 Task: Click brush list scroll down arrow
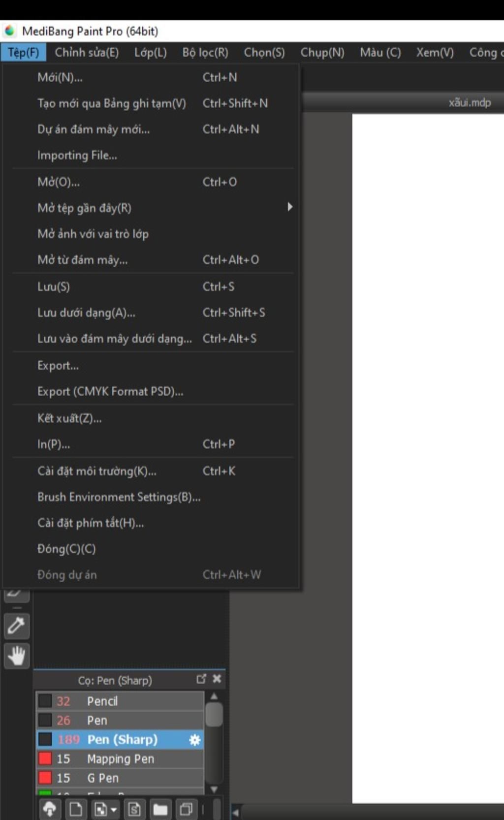(x=214, y=789)
